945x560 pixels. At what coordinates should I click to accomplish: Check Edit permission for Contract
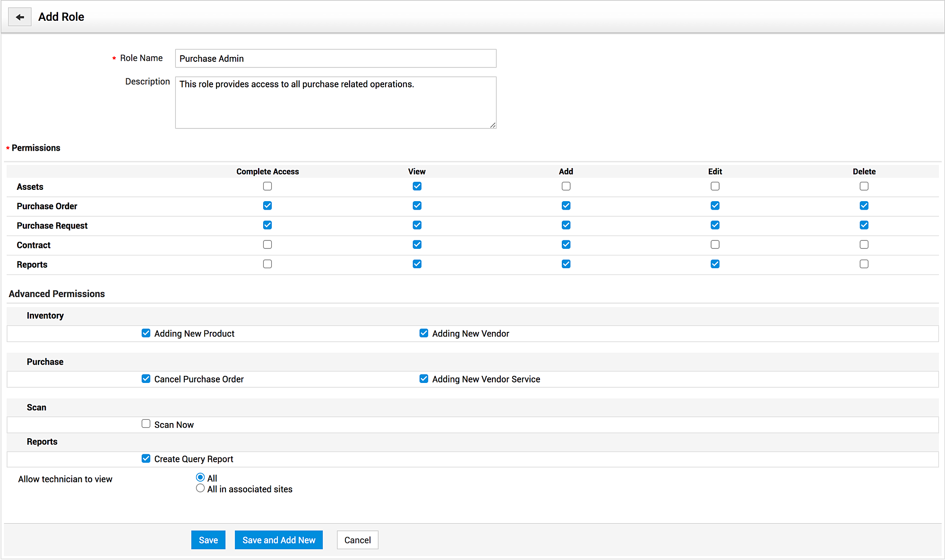coord(715,245)
